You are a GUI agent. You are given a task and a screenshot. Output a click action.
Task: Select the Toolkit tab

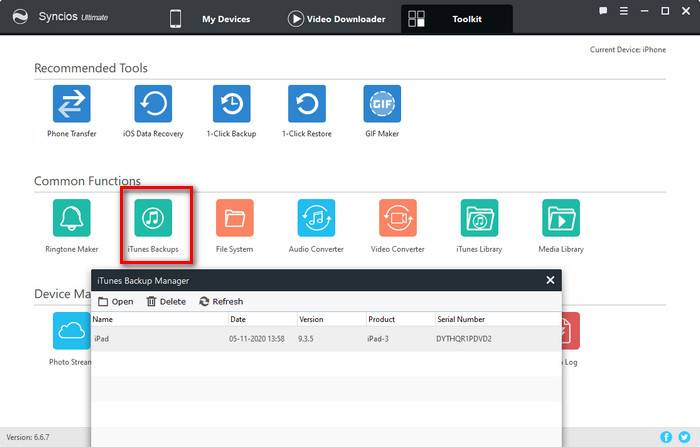pos(457,19)
